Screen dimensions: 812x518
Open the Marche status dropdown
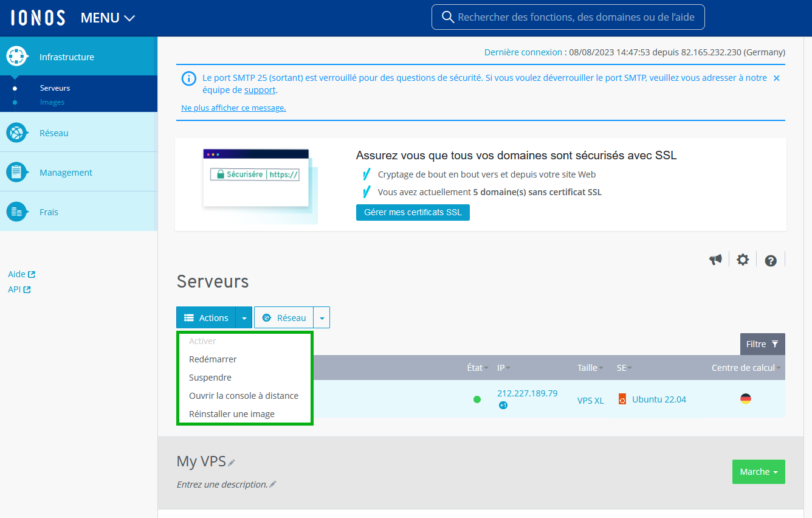pyautogui.click(x=759, y=472)
